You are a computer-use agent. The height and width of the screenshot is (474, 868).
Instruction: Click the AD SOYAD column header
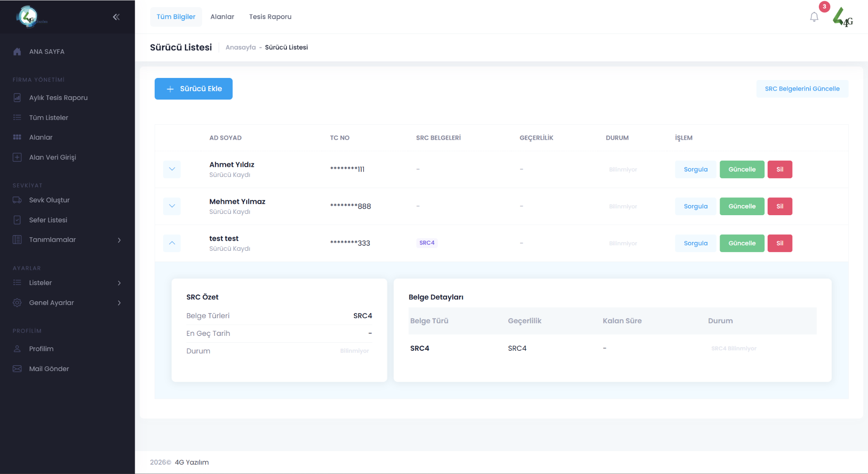[x=225, y=138]
